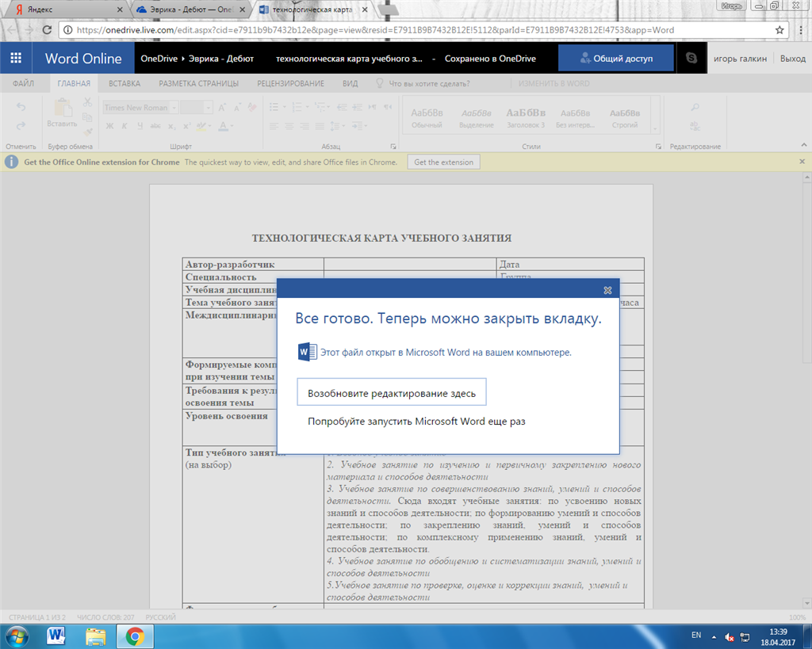Screen dimensions: 812x649
Task: Switch to РЕЦЕНЗИРОВАНИЕ tab
Action: coord(290,83)
